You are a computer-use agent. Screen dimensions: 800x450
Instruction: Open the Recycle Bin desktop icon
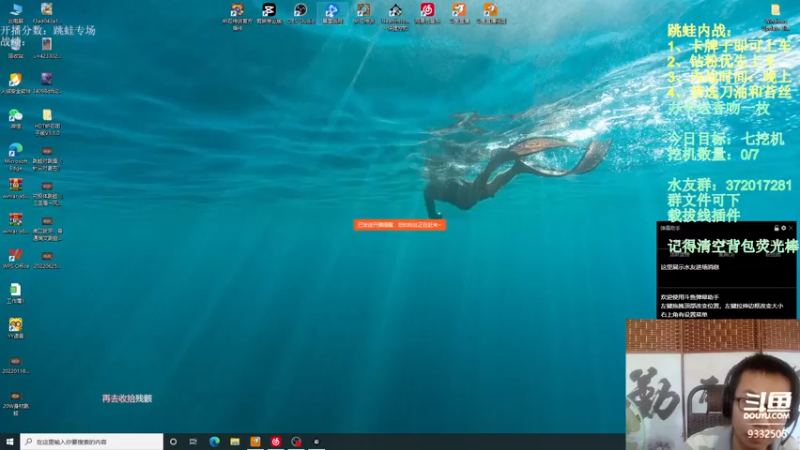[16, 46]
